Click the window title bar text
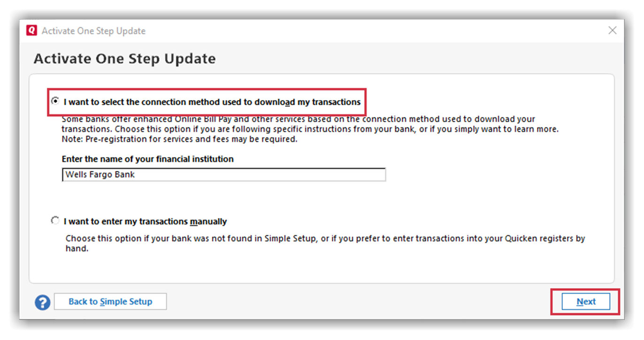Image resolution: width=644 pixels, height=340 pixels. (x=93, y=31)
